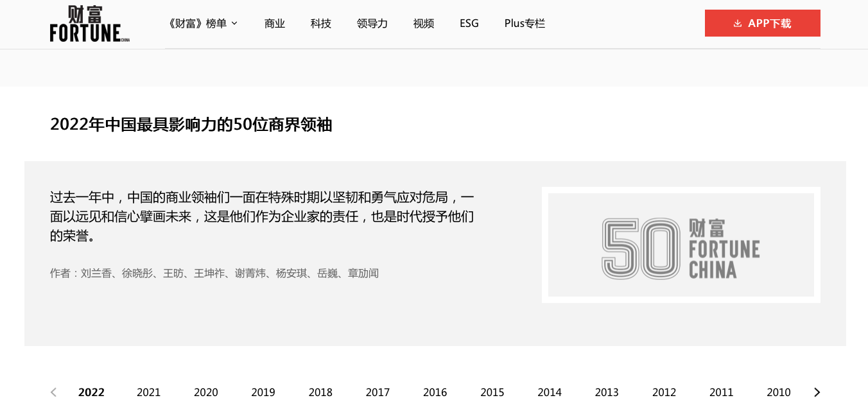
Task: Go to the 领导力 section
Action: (372, 24)
